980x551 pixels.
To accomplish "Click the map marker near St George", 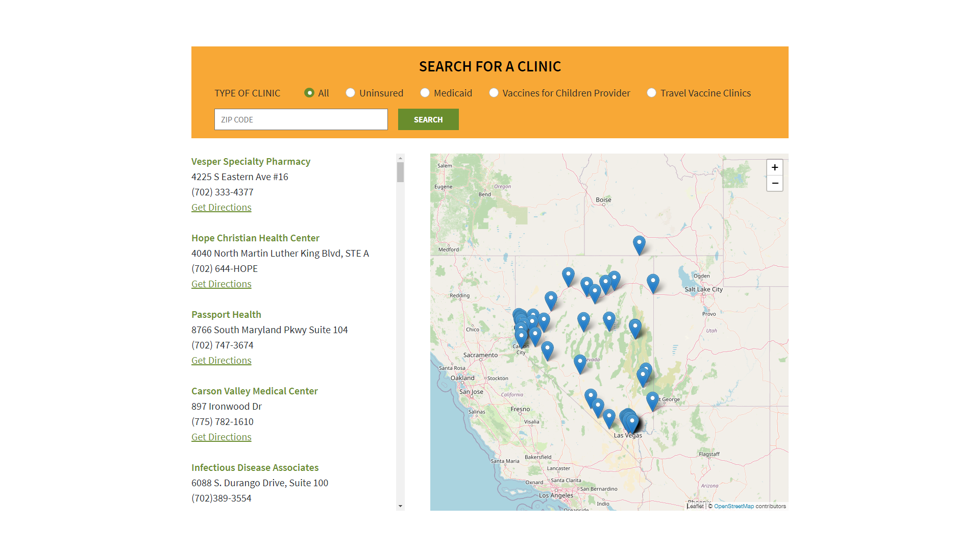I will 652,400.
